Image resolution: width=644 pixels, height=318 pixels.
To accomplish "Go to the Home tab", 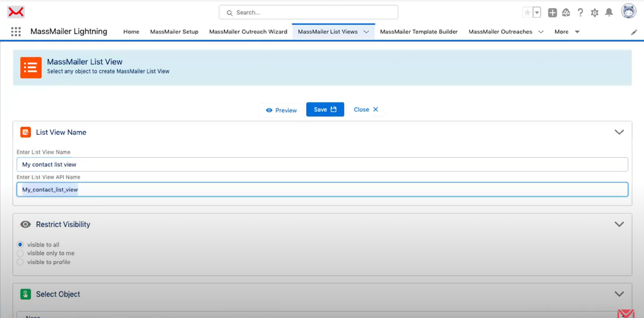I will tap(131, 32).
